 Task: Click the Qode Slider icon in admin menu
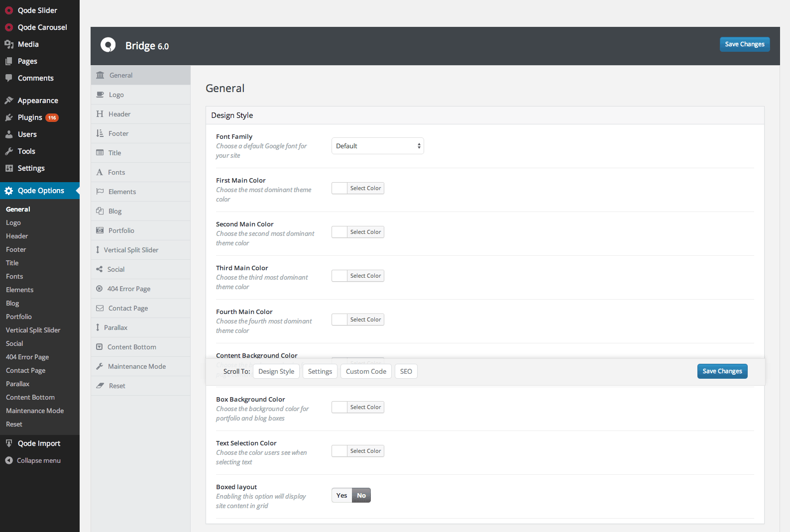click(9, 10)
